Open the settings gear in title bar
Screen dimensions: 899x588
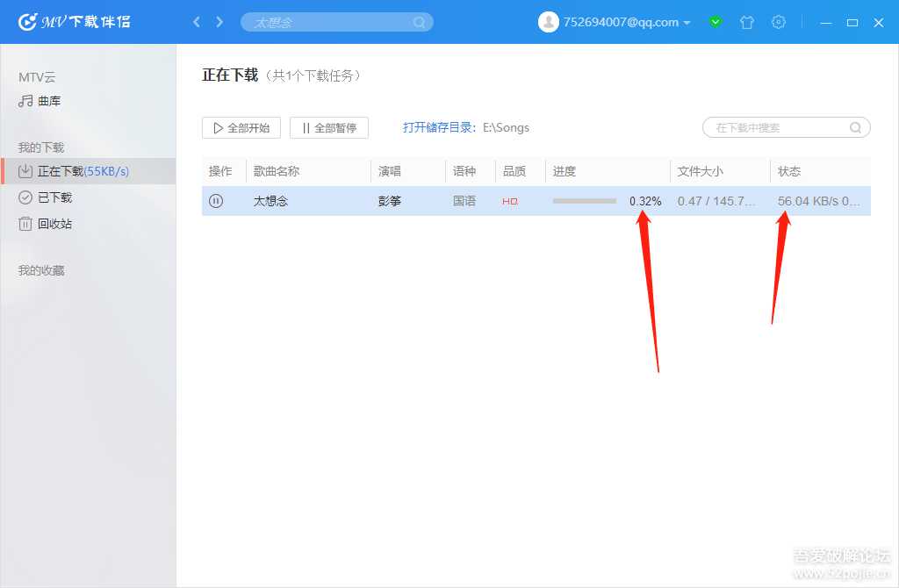click(779, 22)
